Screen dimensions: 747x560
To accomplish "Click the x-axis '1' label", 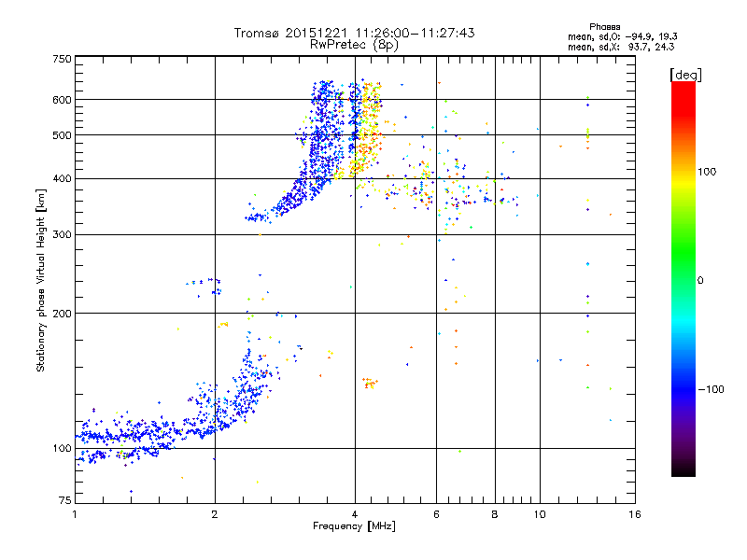I will coord(75,514).
